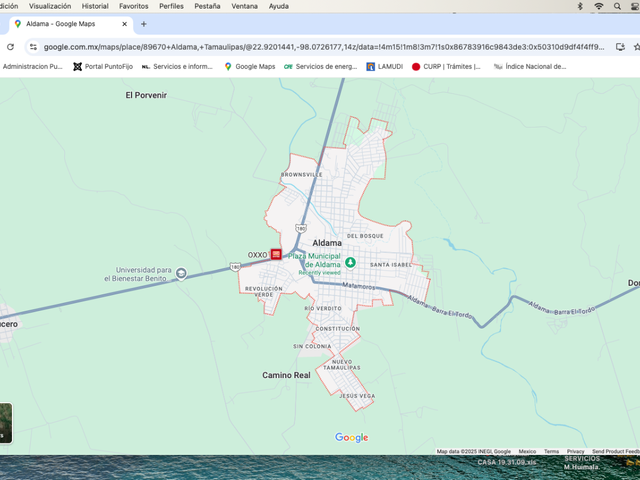This screenshot has height=480, width=640.
Task: Open the Ventana menu
Action: [244, 6]
